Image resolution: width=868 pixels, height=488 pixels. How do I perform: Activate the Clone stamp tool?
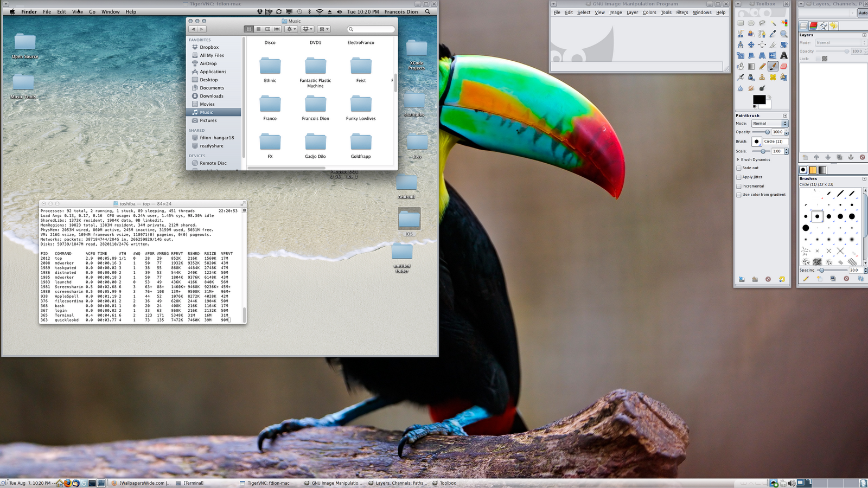tap(762, 78)
